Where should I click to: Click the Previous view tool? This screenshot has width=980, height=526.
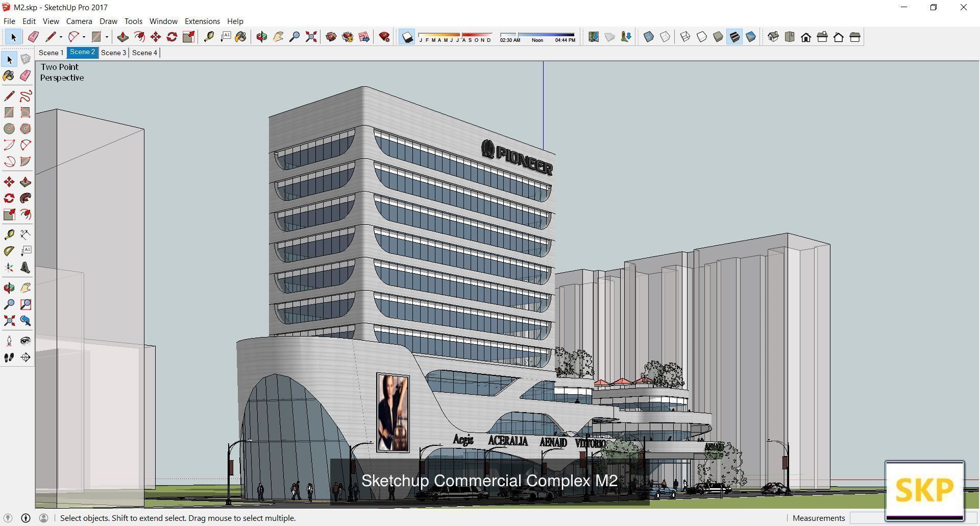click(x=26, y=321)
